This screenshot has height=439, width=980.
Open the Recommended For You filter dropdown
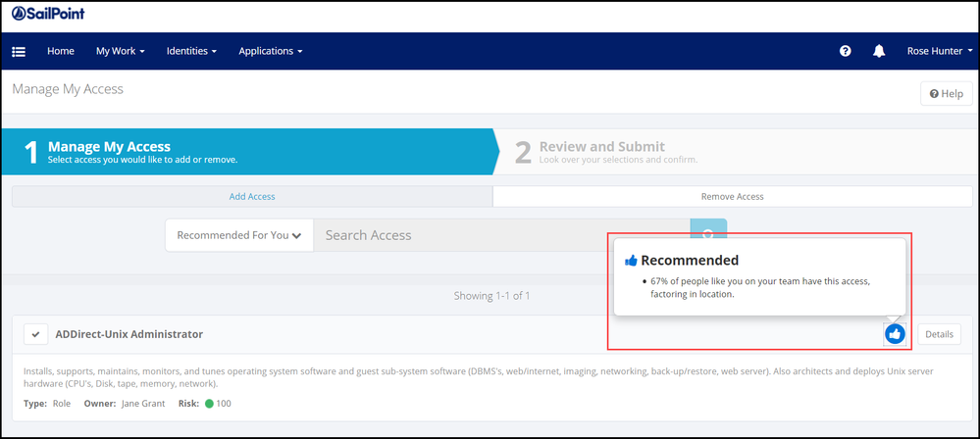(x=239, y=235)
